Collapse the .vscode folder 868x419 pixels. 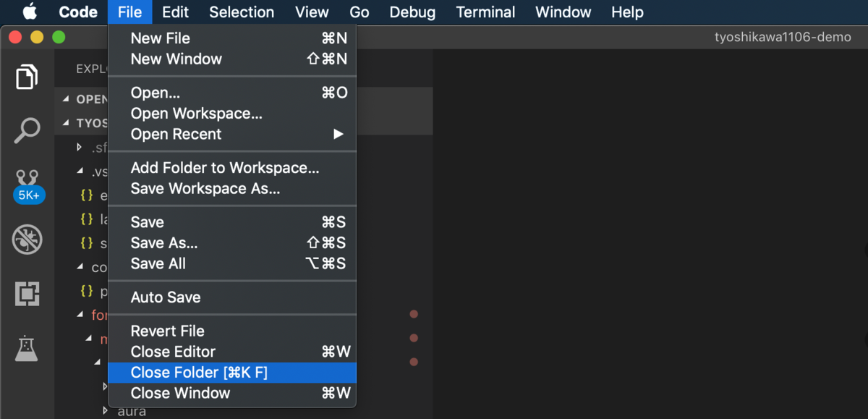(x=80, y=172)
